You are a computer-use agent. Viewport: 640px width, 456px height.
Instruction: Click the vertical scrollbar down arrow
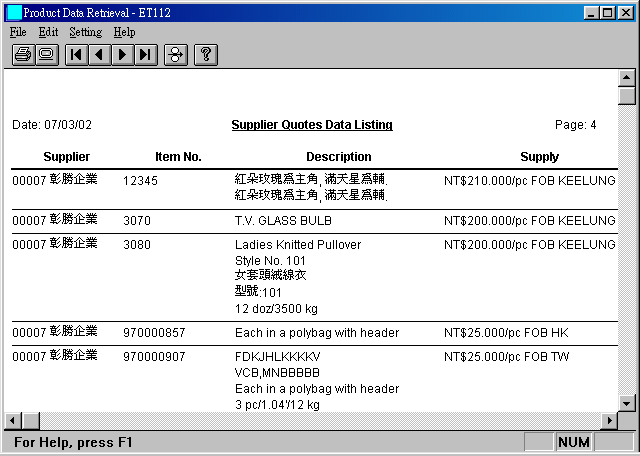tap(627, 402)
